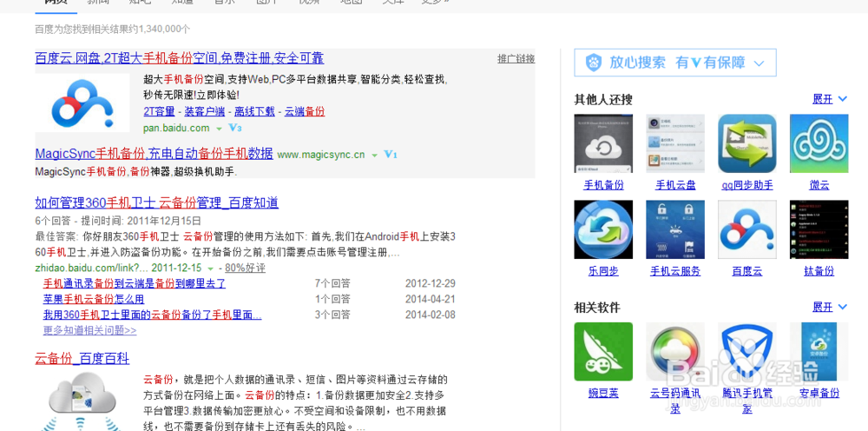Viewport: 868px width, 431px height.
Task: Expand the 其他人还搜 section with 展开
Action: [829, 99]
